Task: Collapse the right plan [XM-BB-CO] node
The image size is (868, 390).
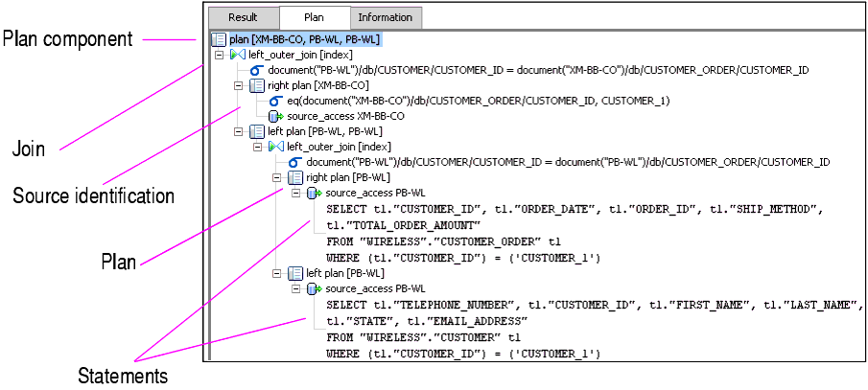Action: coord(238,85)
